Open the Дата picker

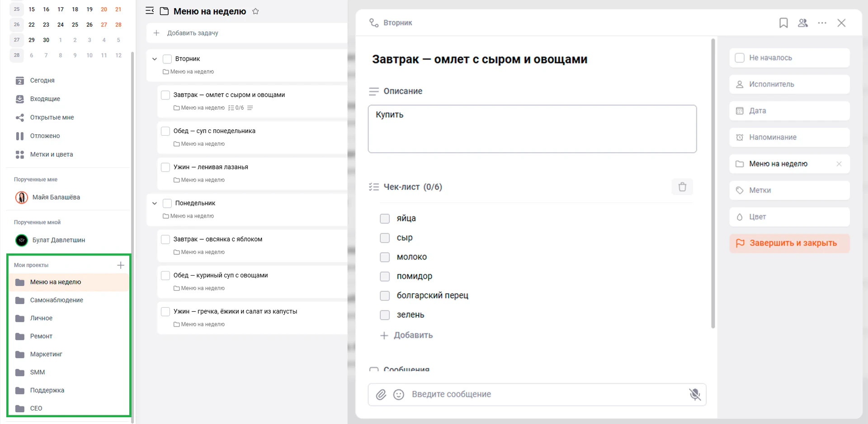tap(789, 111)
